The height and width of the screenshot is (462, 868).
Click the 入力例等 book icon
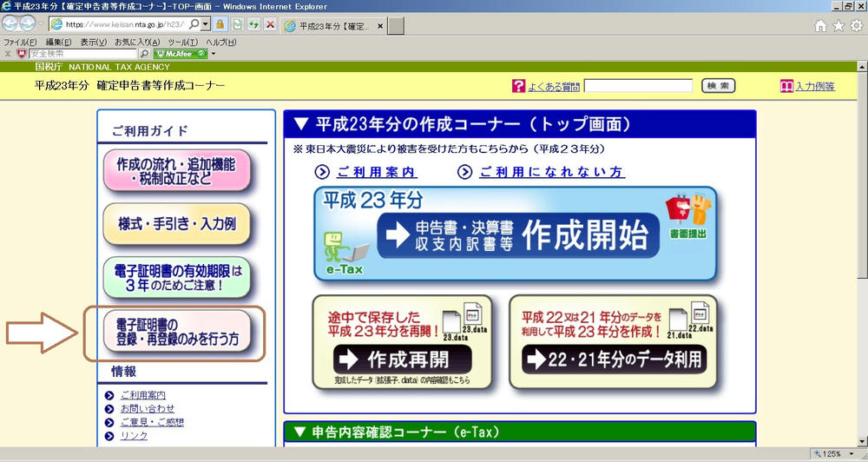coord(786,86)
